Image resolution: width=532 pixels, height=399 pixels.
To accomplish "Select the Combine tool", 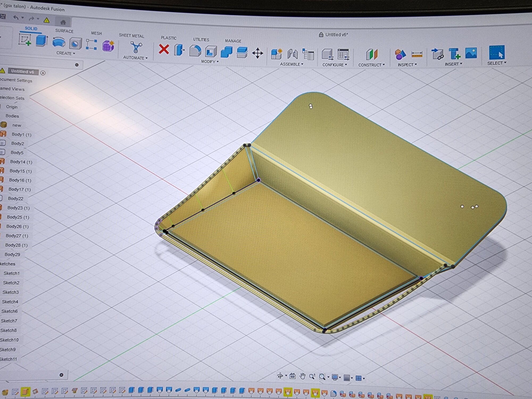I will click(226, 52).
